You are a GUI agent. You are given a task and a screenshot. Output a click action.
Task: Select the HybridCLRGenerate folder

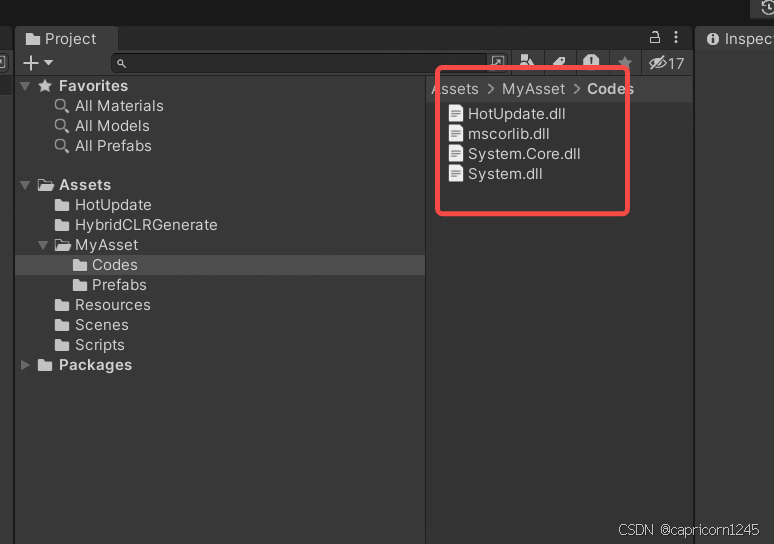tap(145, 225)
